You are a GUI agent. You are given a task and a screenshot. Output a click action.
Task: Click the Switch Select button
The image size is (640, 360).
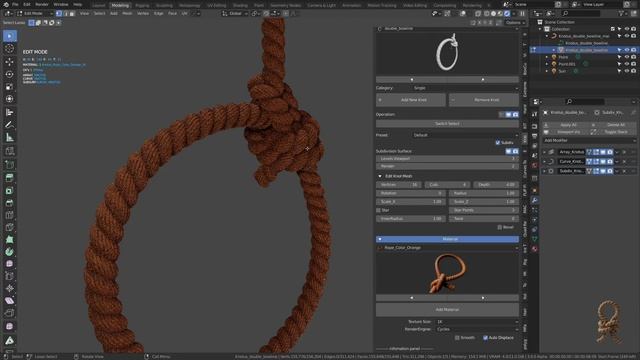coord(447,124)
